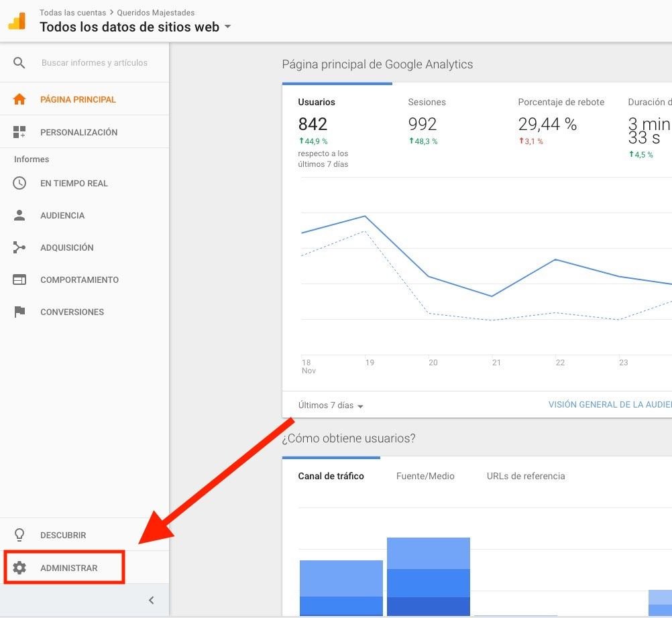The image size is (672, 618).
Task: Click the Informes section label
Action: 32,159
